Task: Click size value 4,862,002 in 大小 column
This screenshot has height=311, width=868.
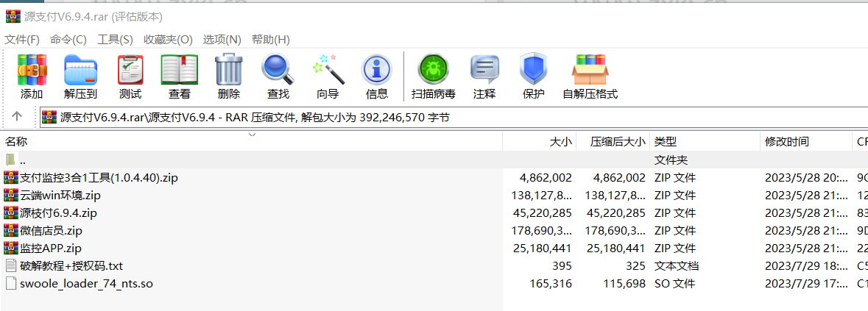Action: pos(546,178)
